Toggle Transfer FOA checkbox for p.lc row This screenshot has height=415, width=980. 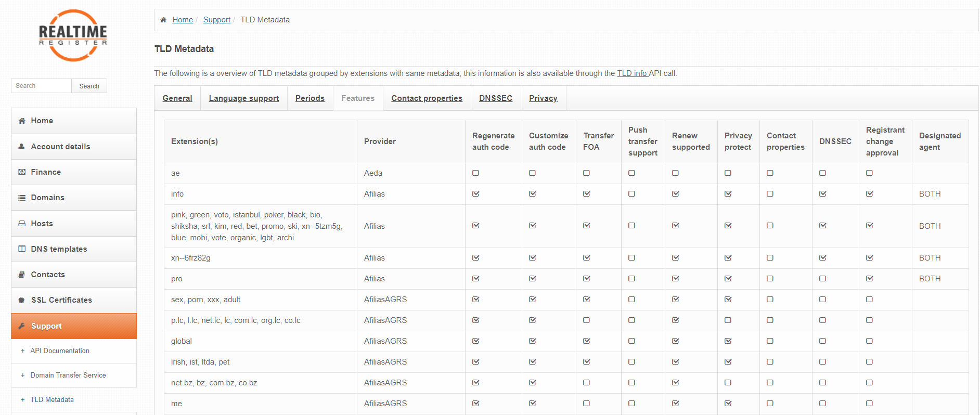[586, 320]
